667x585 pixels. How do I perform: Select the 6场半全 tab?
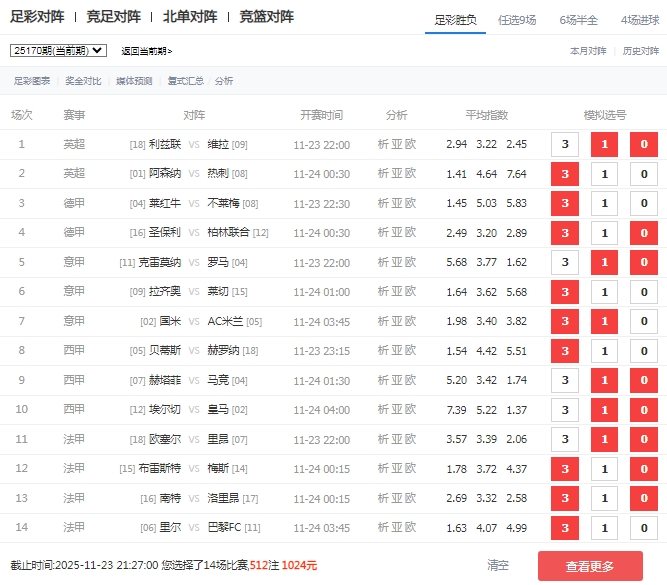tap(579, 19)
